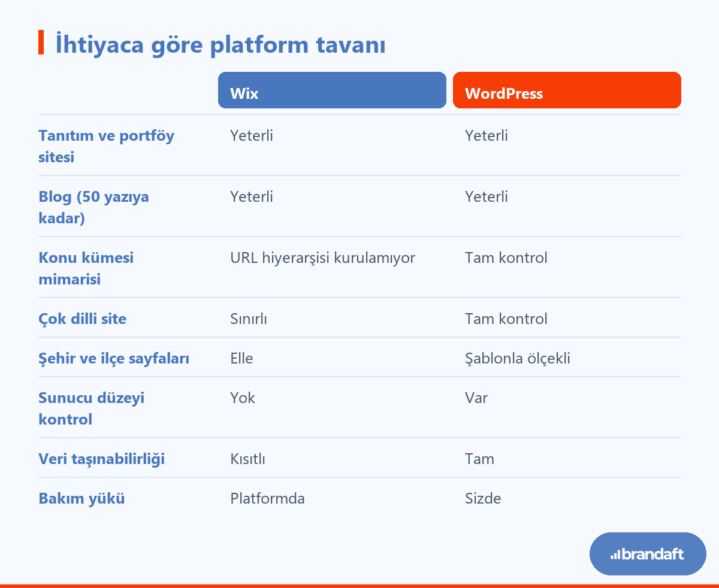Image resolution: width=719 pixels, height=588 pixels.
Task: Click "Sınırlı" in the Çok dilli site row
Action: pos(249,319)
